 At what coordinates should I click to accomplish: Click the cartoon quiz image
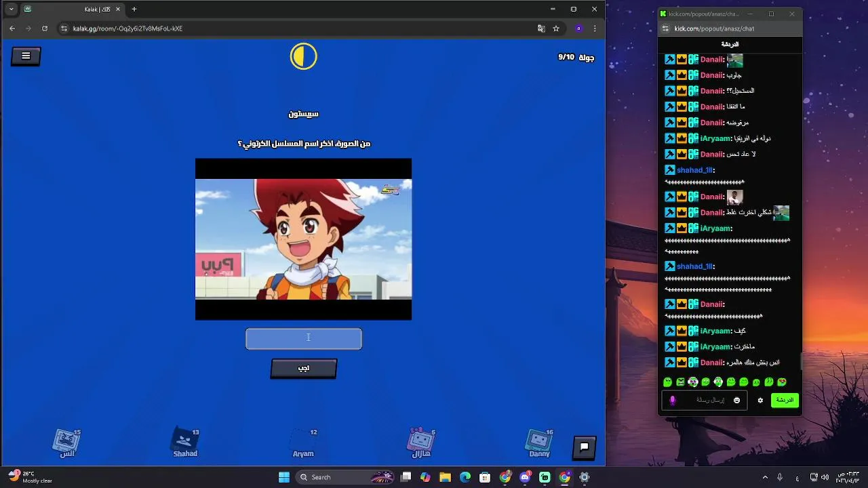coord(303,239)
